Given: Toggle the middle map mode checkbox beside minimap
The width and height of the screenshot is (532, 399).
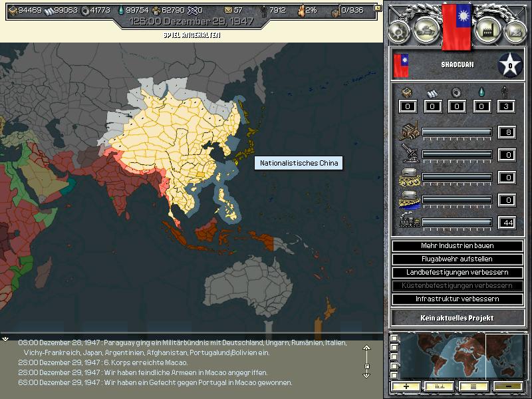Looking at the screenshot, I should point(394,356).
